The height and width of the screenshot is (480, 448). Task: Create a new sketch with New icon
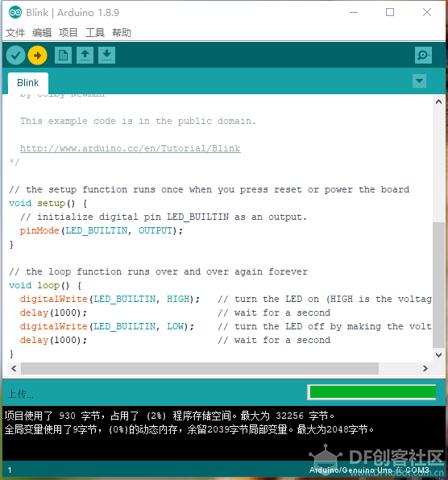tap(64, 55)
